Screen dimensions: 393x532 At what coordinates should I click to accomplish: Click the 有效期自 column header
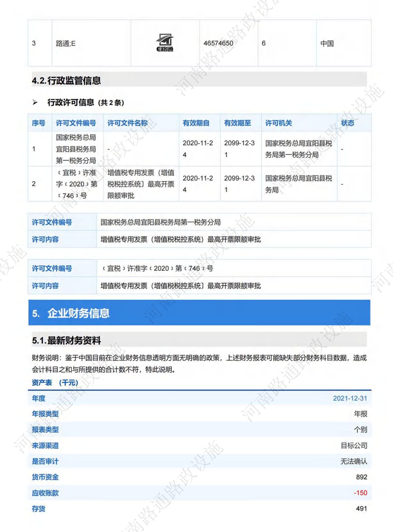196,123
